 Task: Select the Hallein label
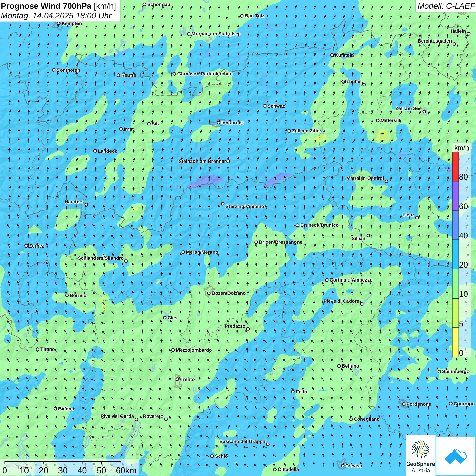tap(458, 31)
